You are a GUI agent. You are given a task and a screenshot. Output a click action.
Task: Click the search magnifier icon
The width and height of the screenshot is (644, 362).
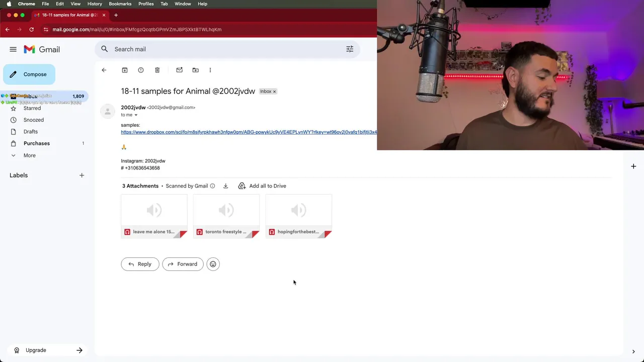click(x=104, y=49)
